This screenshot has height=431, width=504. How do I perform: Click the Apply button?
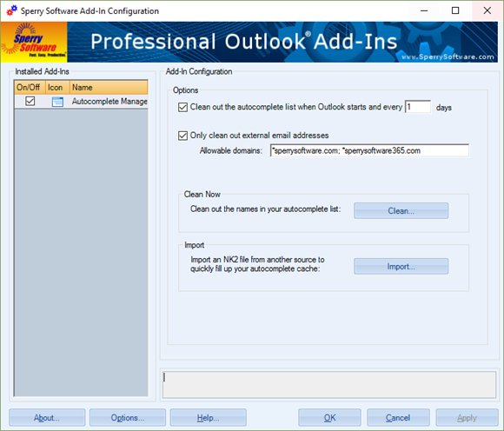(x=467, y=417)
